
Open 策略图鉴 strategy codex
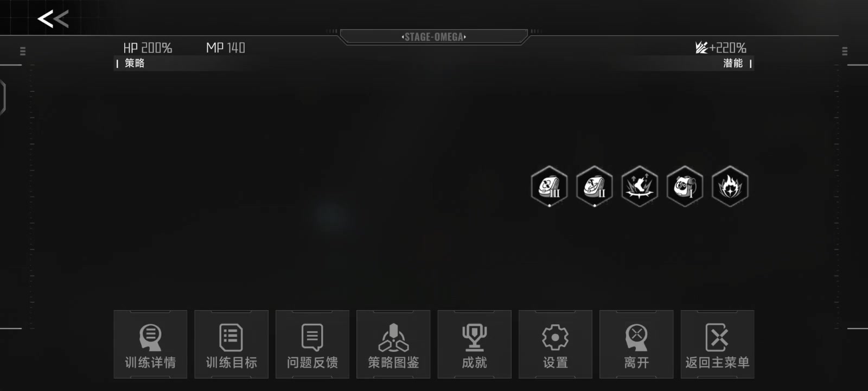(393, 344)
